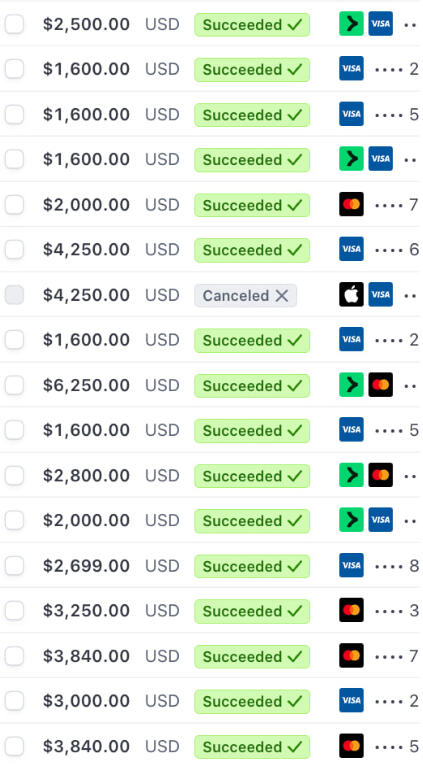Select the checkbox for the $3,250.00 payment
This screenshot has height=764, width=423.
14,610
